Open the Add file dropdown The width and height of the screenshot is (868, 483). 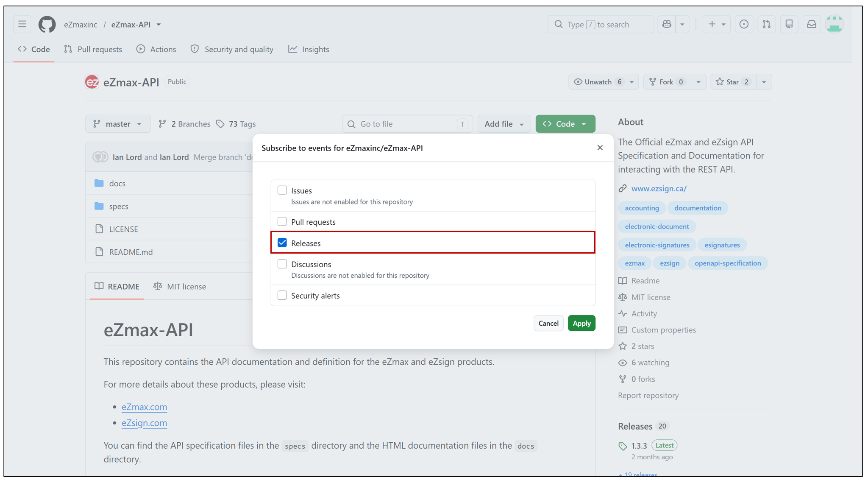pyautogui.click(x=504, y=124)
